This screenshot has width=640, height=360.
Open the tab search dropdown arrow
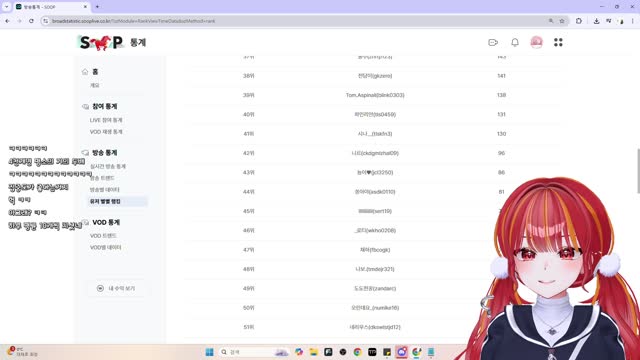(x=7, y=7)
